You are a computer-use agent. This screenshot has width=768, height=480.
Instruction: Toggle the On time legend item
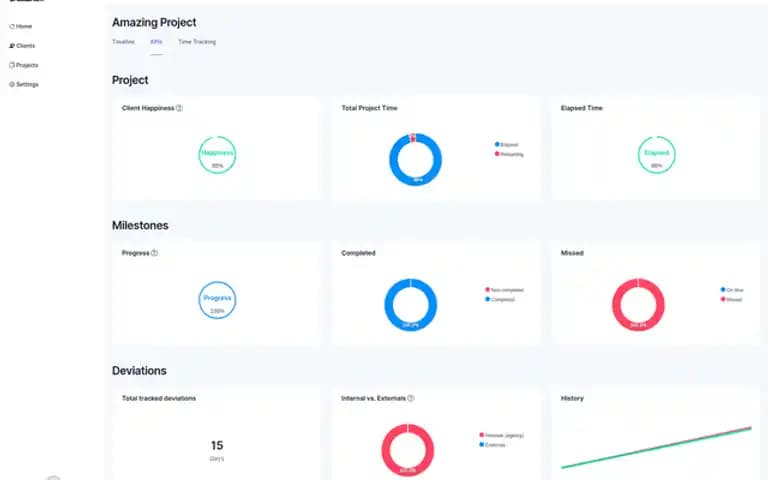pos(732,290)
